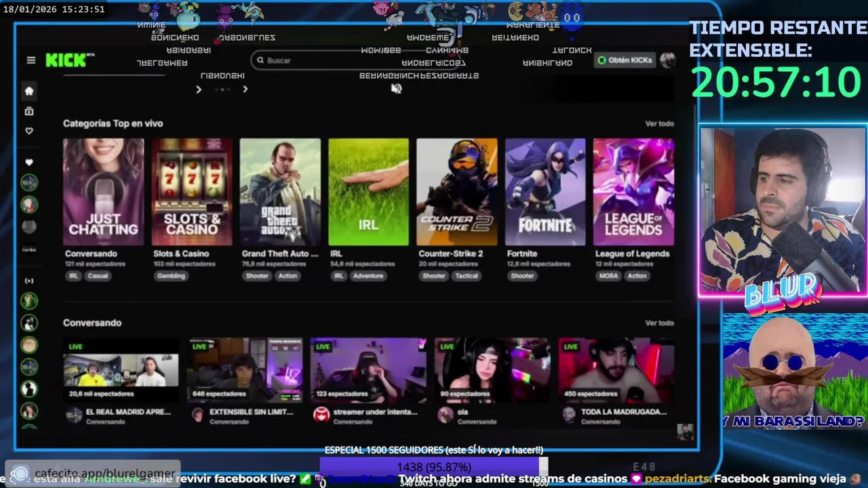Select the Action tag under Grand Theft Auto
Viewport: 868px width, 488px height.
coord(288,276)
